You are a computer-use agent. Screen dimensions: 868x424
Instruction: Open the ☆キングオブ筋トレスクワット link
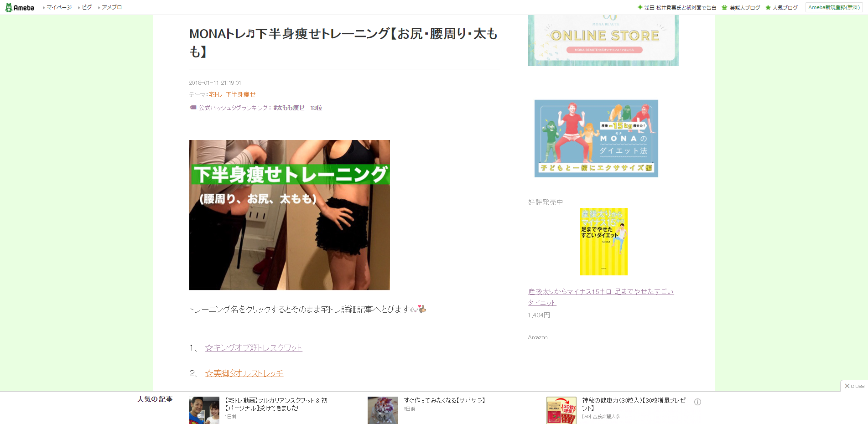[x=253, y=347]
